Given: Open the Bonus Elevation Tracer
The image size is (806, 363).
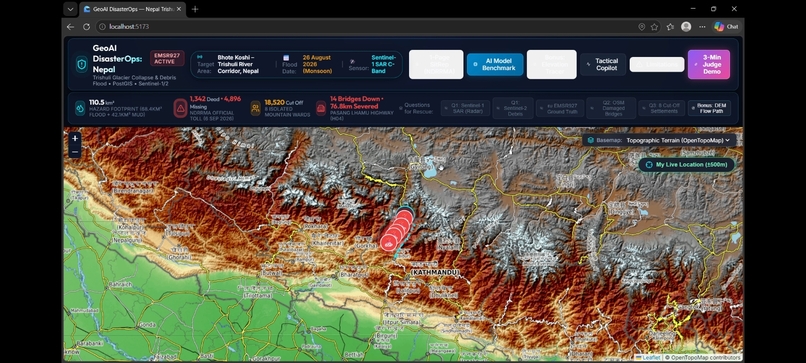Looking at the screenshot, I should pos(552,64).
